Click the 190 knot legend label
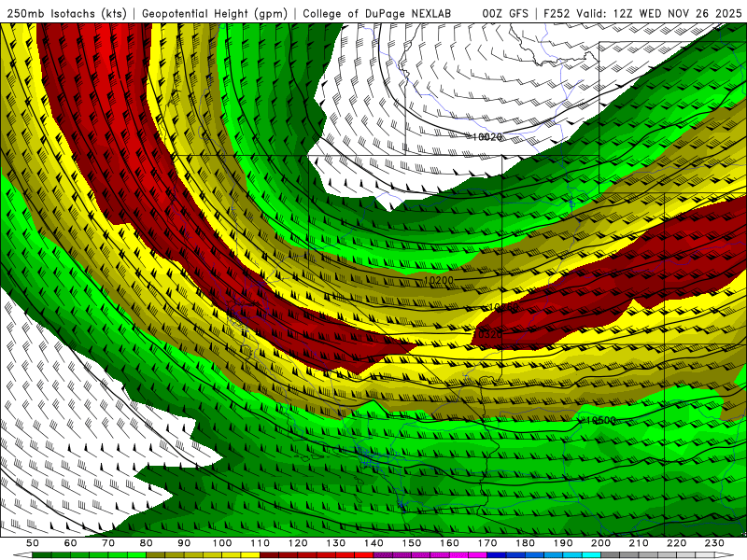747x560 pixels. [563, 543]
